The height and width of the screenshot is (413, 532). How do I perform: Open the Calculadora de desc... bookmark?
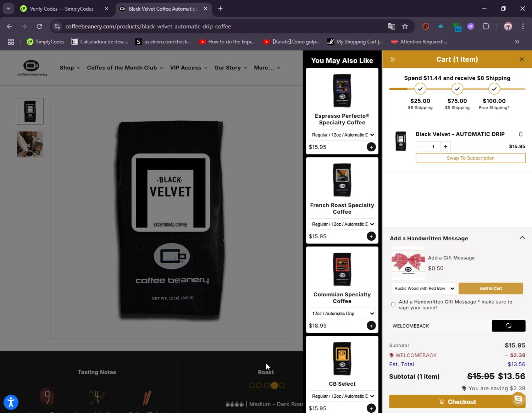100,41
